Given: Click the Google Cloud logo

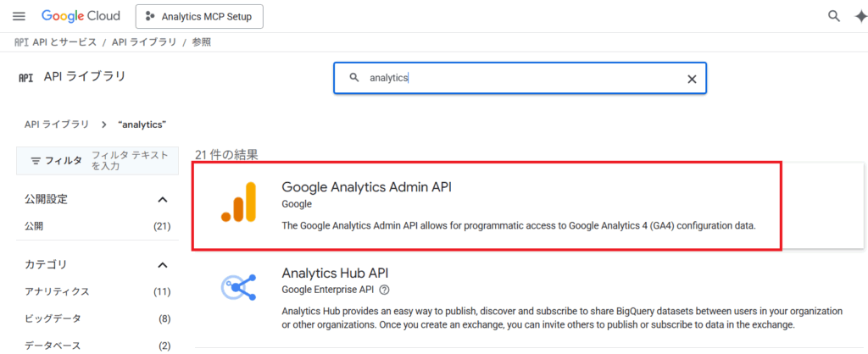Looking at the screenshot, I should pyautogui.click(x=81, y=16).
